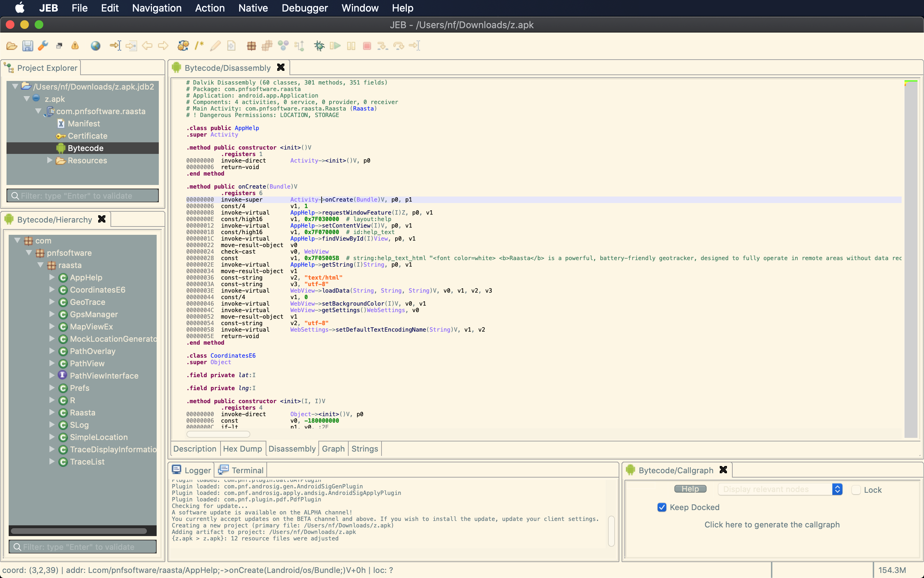Screen dimensions: 924x578
Task: Pause debugger with the pause icon
Action: [x=351, y=46]
